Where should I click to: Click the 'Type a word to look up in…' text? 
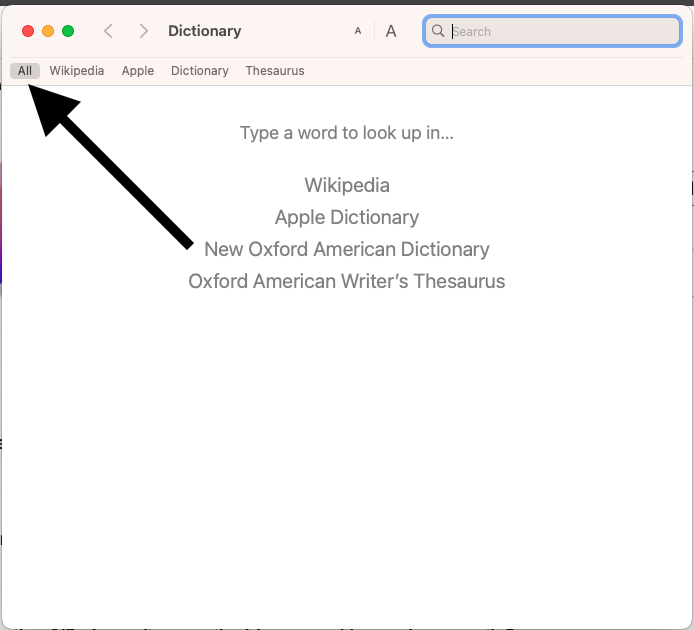347,133
